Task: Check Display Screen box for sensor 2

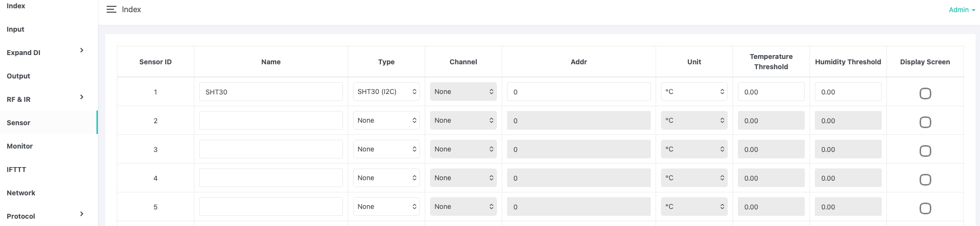Action: pyautogui.click(x=925, y=122)
